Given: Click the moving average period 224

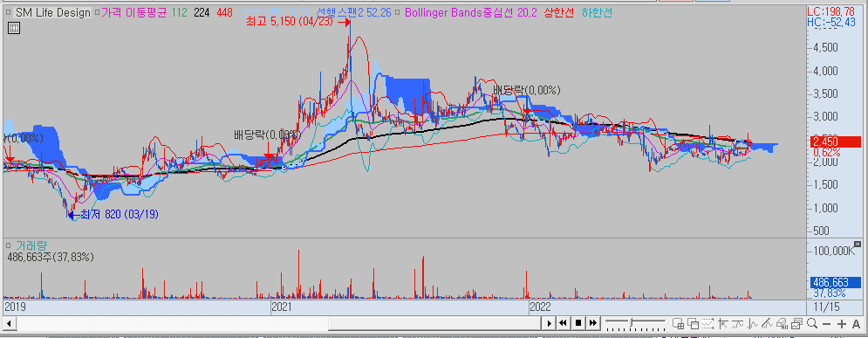Looking at the screenshot, I should (x=202, y=12).
